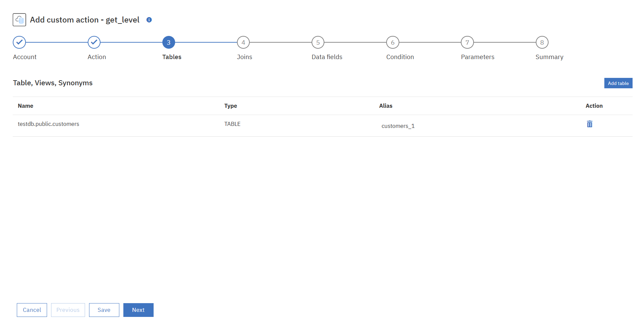Select the testdb.public.customers name cell
This screenshot has height=330, width=644.
(x=48, y=124)
